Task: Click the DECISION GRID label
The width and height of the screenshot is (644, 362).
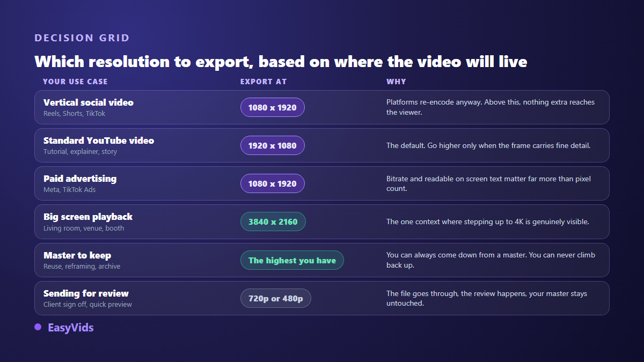Action: pos(82,38)
